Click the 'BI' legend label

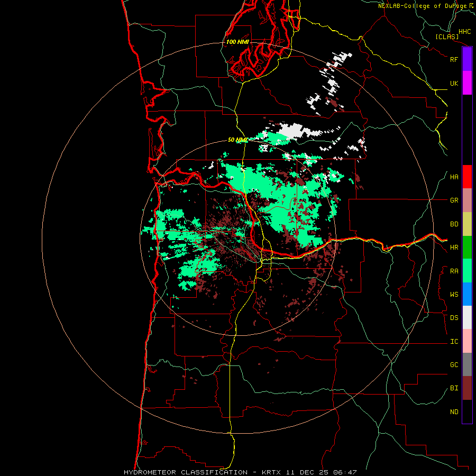pos(454,388)
